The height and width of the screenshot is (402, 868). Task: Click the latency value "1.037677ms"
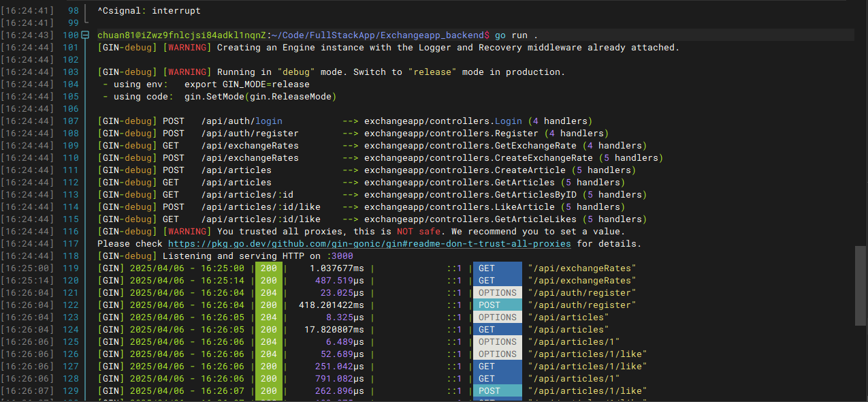coord(337,268)
